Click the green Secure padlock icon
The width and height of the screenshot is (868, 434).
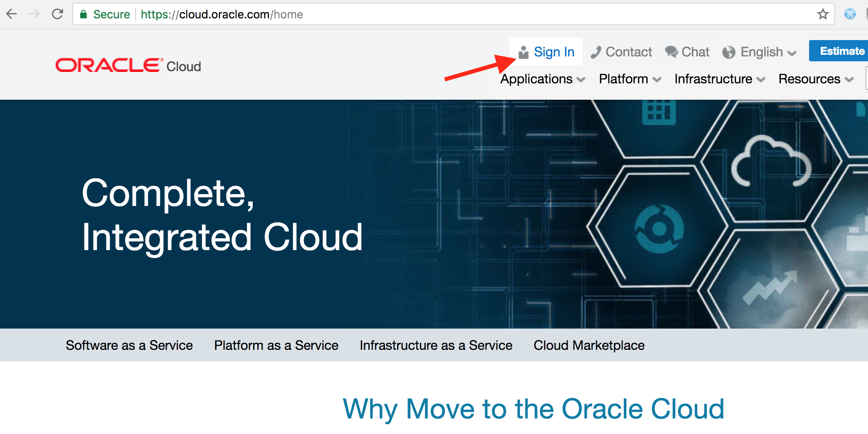point(83,14)
